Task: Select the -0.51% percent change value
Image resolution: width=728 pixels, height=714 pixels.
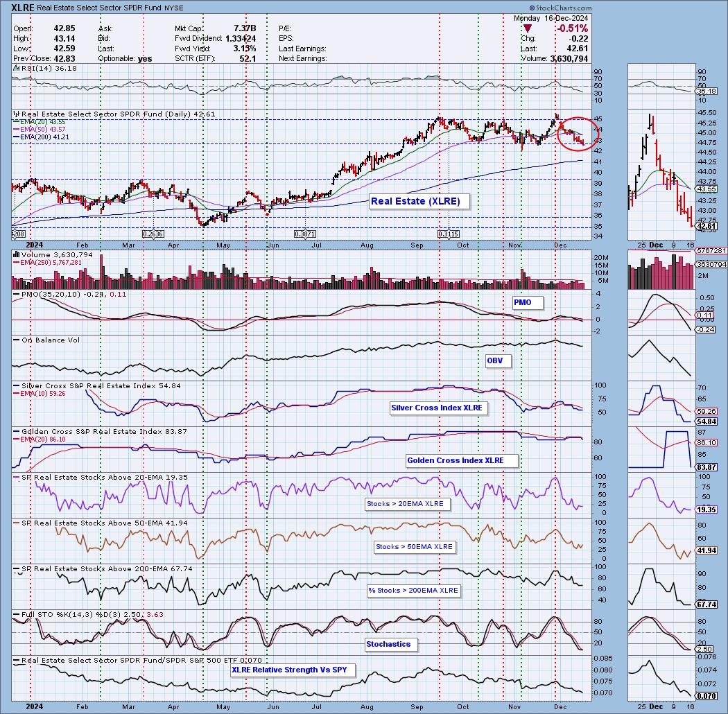Action: pos(572,28)
